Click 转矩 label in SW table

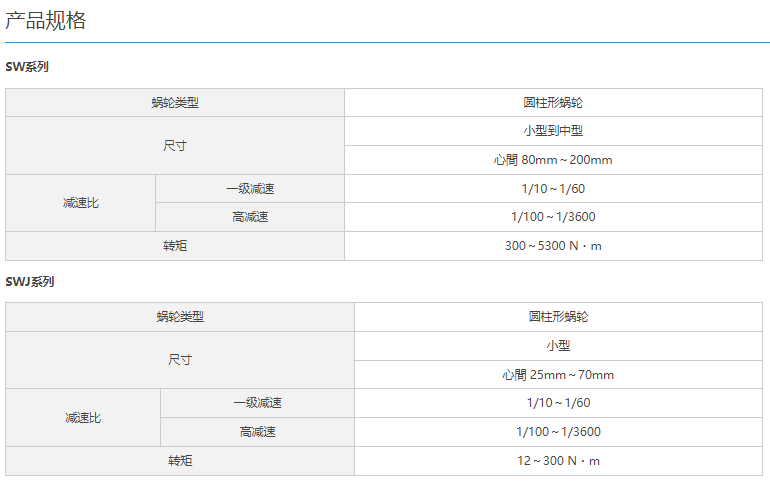175,246
